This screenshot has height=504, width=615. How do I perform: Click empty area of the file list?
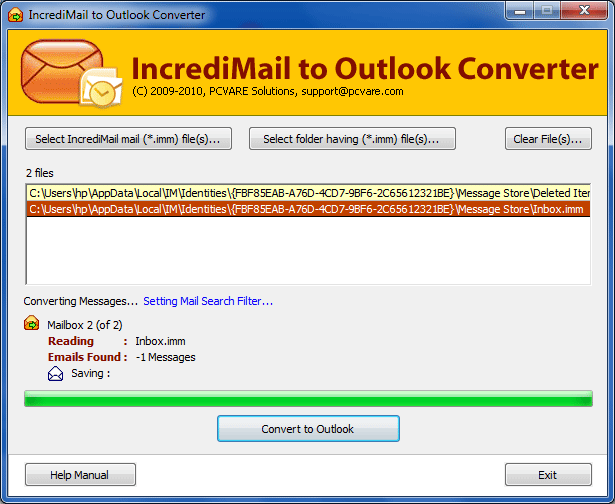[x=308, y=251]
